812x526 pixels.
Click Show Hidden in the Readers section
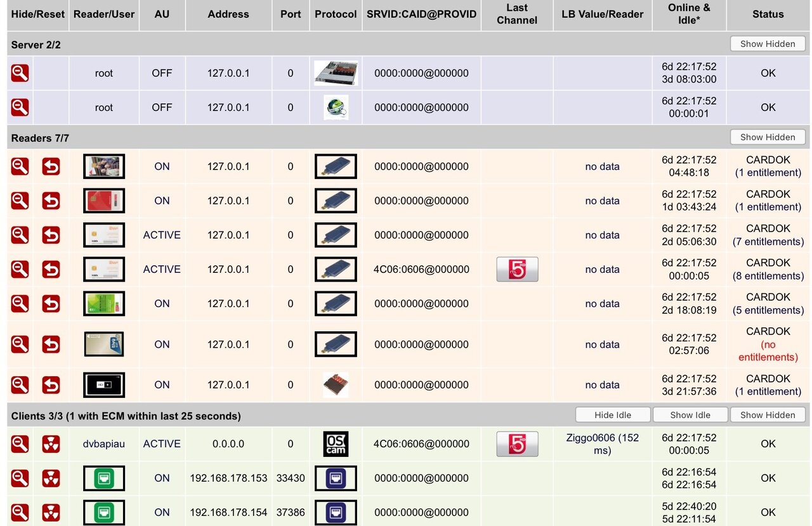[768, 137]
